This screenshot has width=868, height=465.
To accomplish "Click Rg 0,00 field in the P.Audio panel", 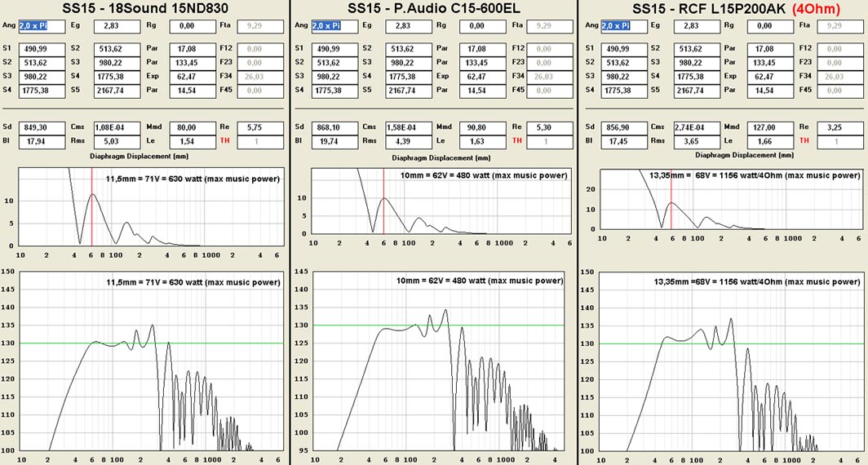I will coord(483,26).
